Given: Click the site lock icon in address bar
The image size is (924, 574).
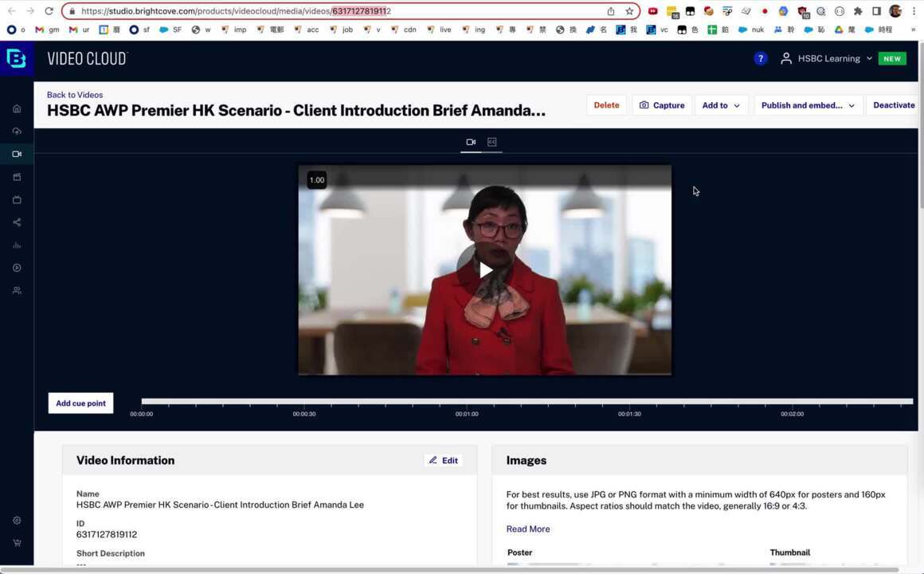Looking at the screenshot, I should pos(72,11).
